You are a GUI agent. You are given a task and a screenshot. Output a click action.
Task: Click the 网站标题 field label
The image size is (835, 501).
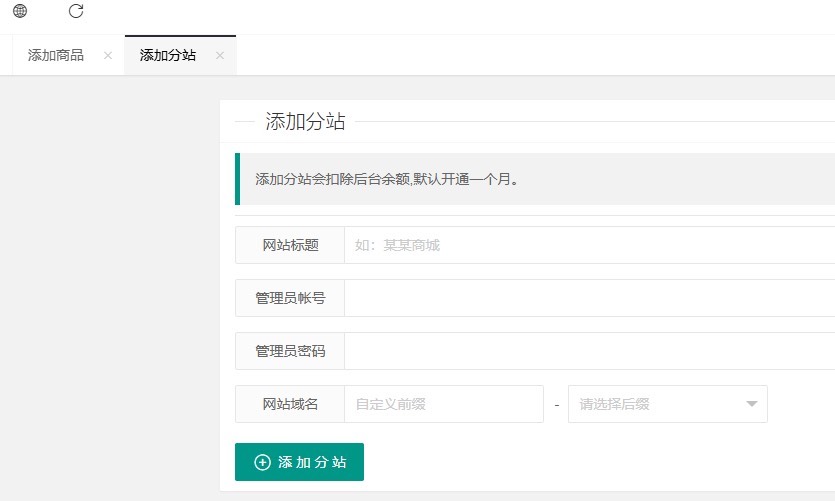pos(290,245)
